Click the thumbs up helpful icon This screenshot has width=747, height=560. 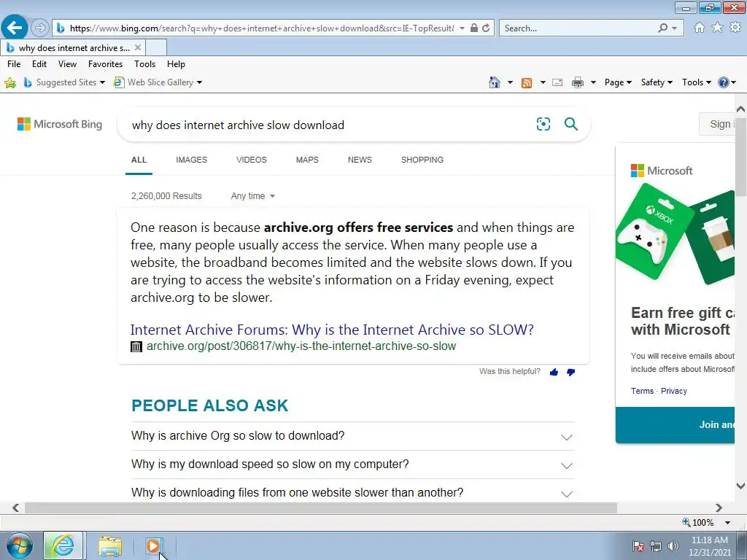554,372
